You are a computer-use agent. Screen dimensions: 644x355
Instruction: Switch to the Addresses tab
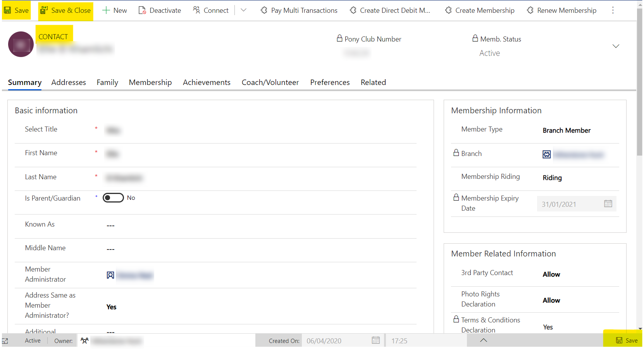click(69, 82)
